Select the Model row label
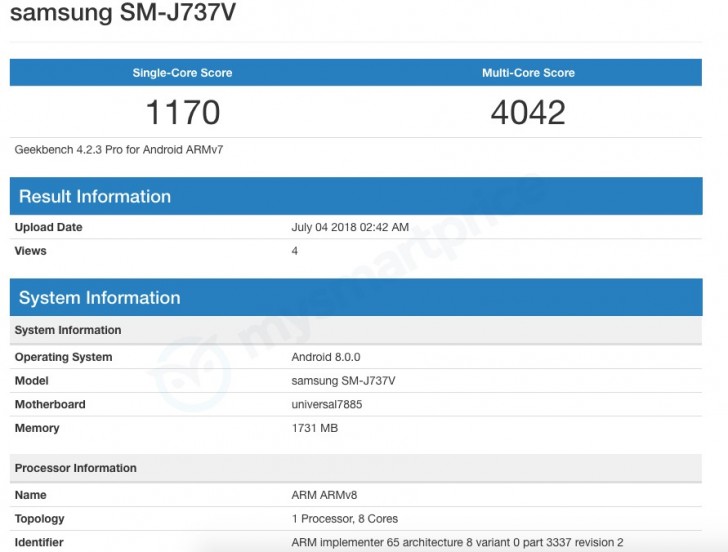 (32, 381)
